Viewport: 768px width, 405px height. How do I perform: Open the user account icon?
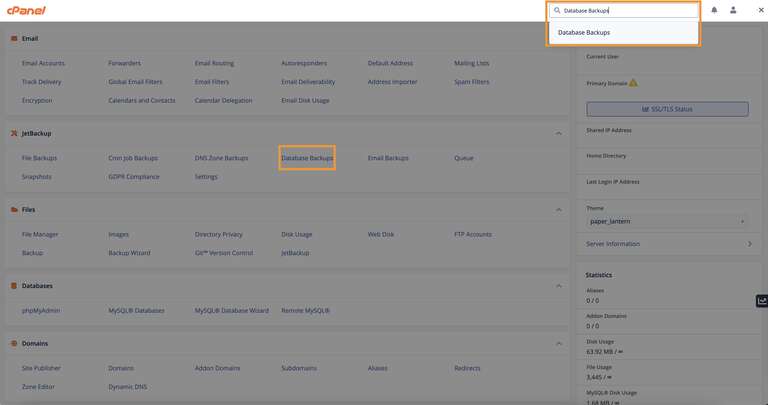(x=733, y=10)
